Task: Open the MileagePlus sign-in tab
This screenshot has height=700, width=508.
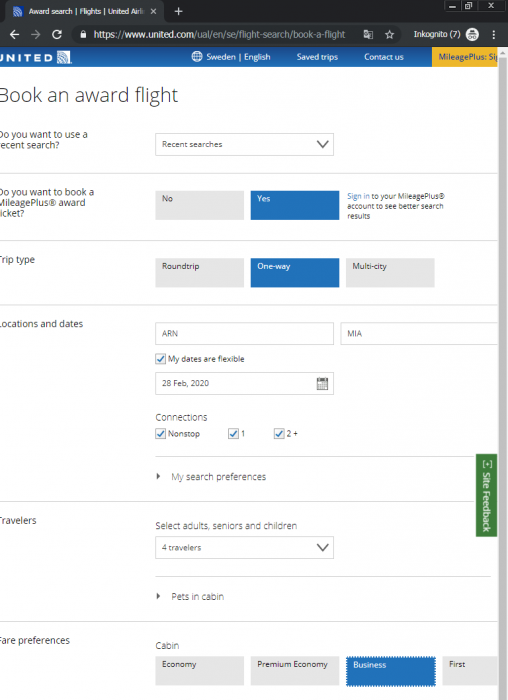Action: pyautogui.click(x=464, y=57)
